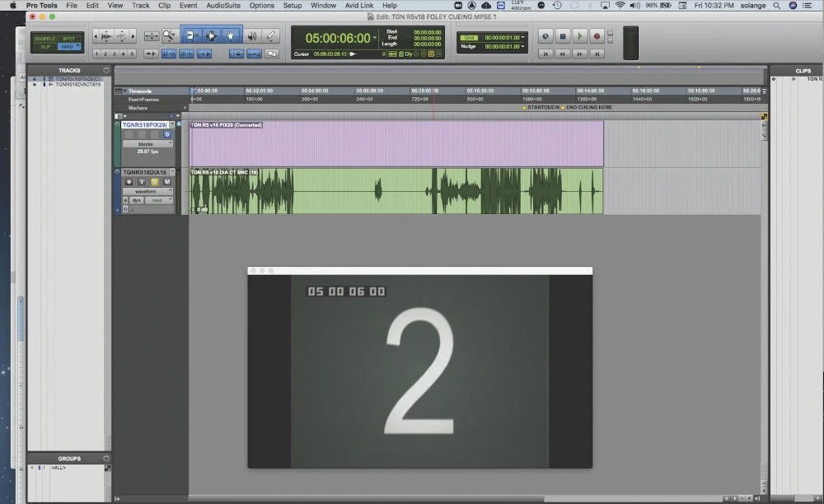The width and height of the screenshot is (824, 504).
Task: Toggle video online O button on TGNR518PIX29
Action: (x=167, y=134)
